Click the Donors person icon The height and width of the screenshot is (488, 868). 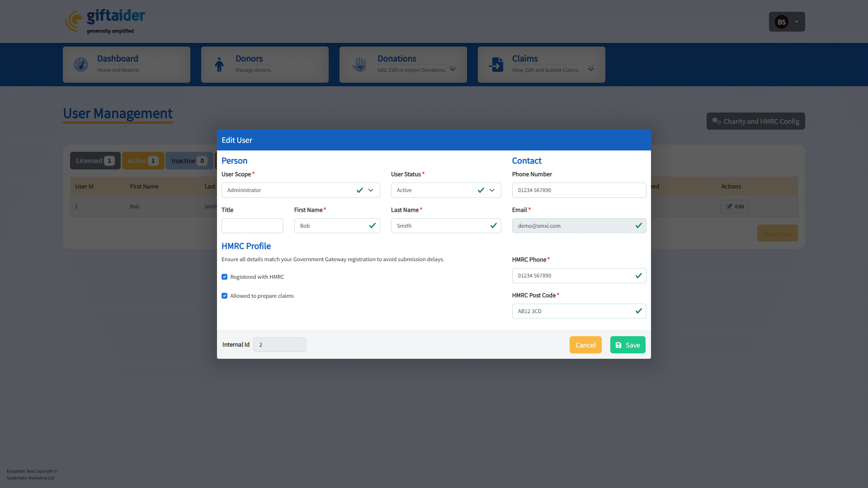(219, 65)
